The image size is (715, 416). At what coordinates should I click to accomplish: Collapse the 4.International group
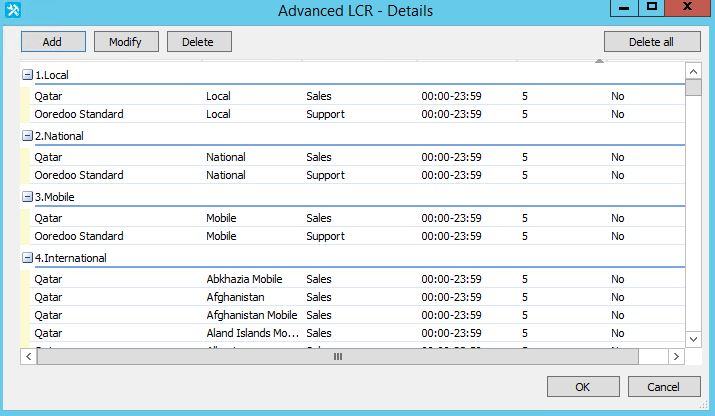[27, 258]
